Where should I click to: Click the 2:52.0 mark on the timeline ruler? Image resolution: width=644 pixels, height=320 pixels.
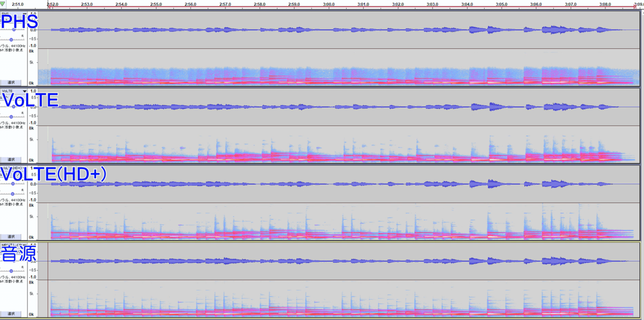coord(53,4)
